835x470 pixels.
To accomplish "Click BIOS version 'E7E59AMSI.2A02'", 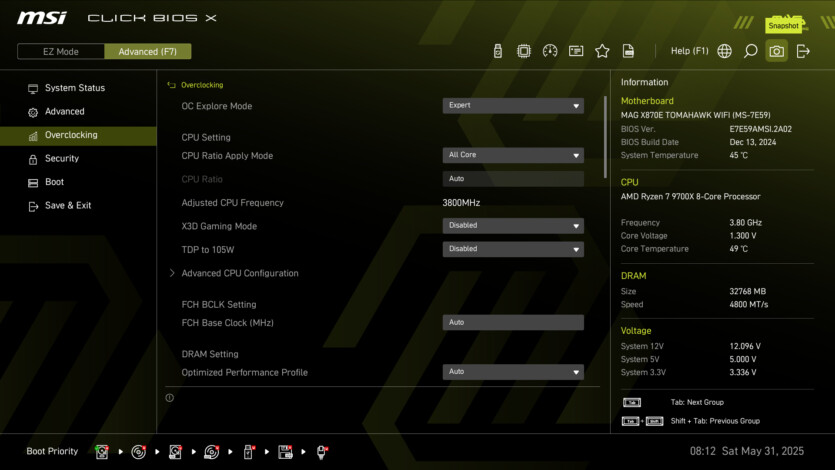I will (760, 129).
